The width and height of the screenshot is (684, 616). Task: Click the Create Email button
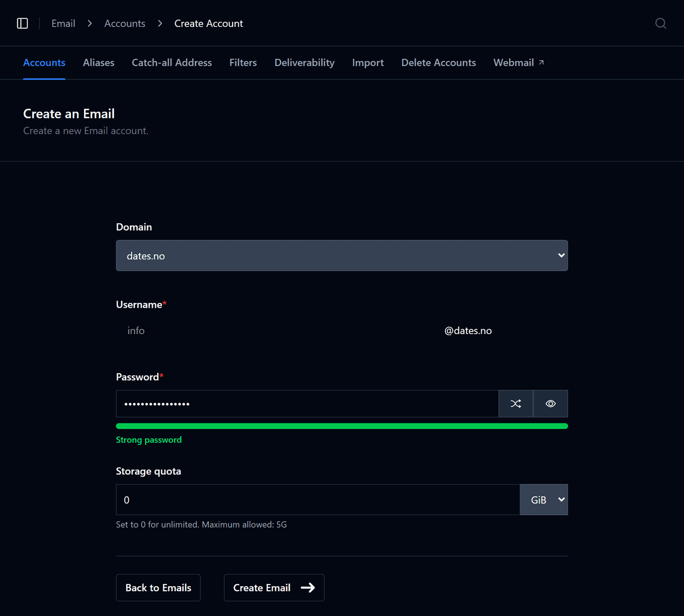[274, 588]
